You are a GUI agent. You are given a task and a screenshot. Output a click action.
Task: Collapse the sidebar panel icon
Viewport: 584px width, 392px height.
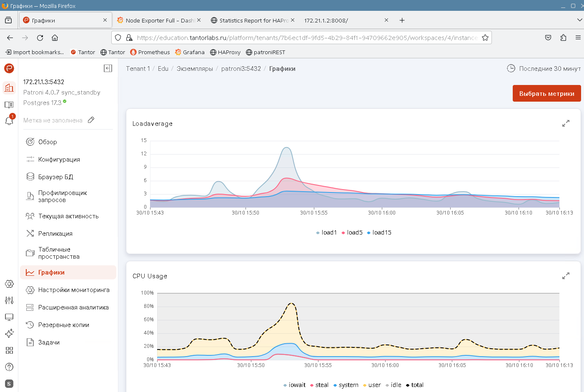point(108,68)
